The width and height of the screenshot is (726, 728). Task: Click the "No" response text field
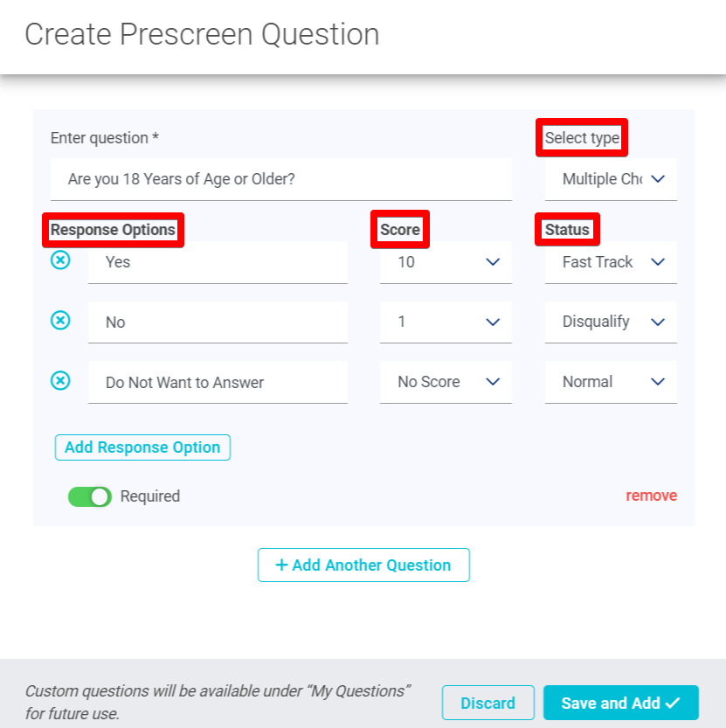coord(218,322)
